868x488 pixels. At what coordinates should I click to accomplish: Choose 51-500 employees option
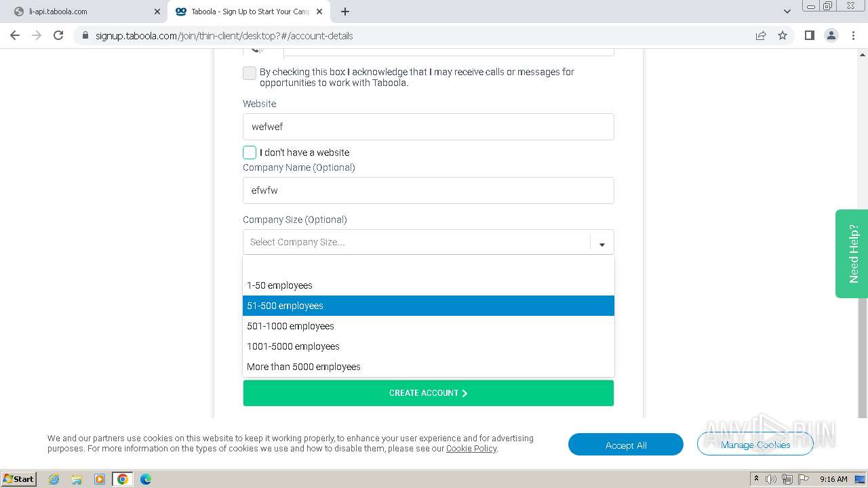click(x=429, y=306)
